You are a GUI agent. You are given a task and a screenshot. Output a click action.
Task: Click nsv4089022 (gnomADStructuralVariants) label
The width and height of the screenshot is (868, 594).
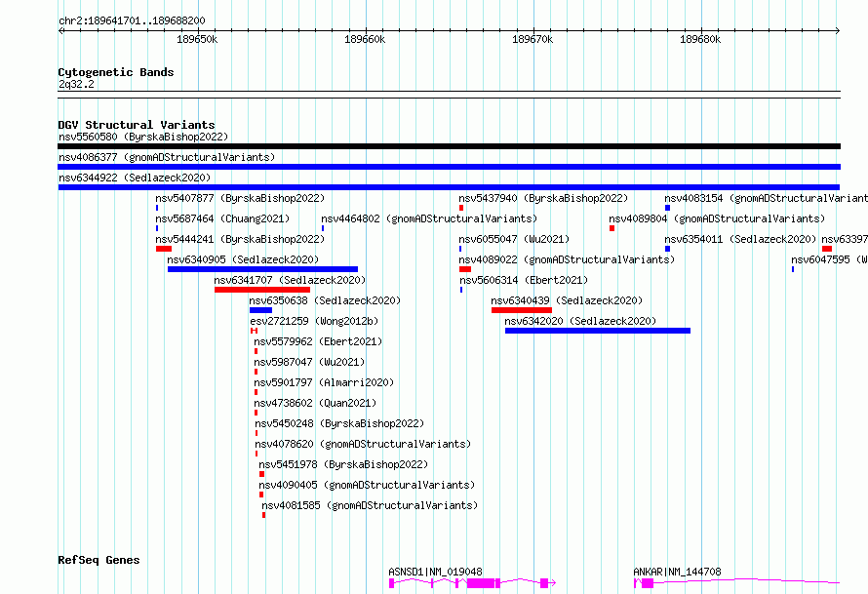coord(567,259)
